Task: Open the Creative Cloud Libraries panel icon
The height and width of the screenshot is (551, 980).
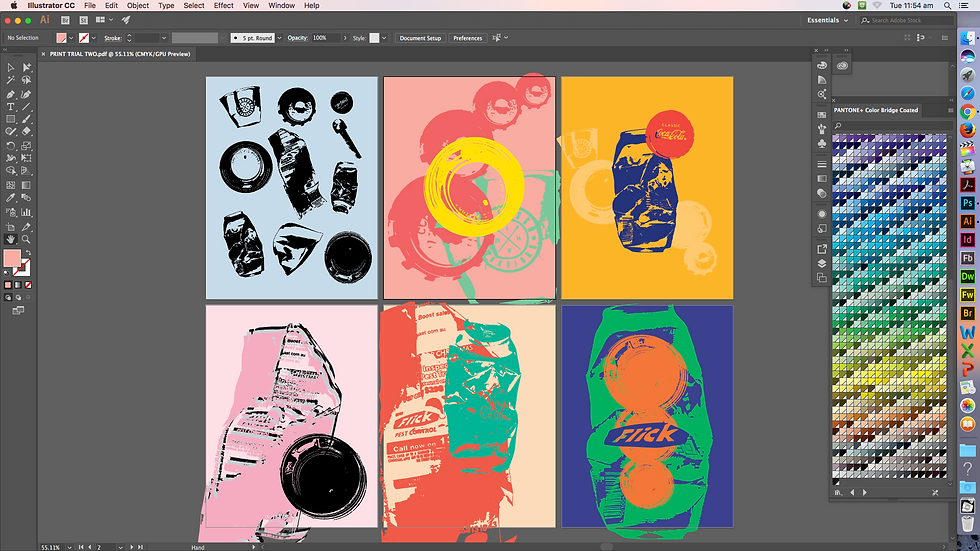Action: 842,66
